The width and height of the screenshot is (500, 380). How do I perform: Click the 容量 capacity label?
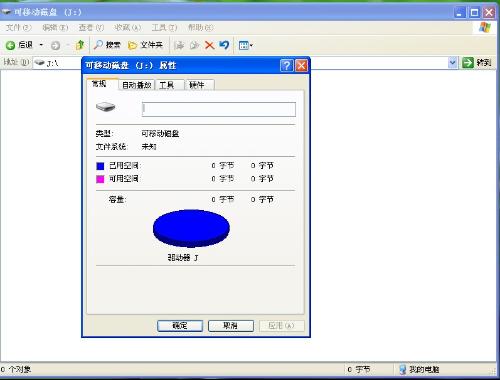(x=117, y=200)
